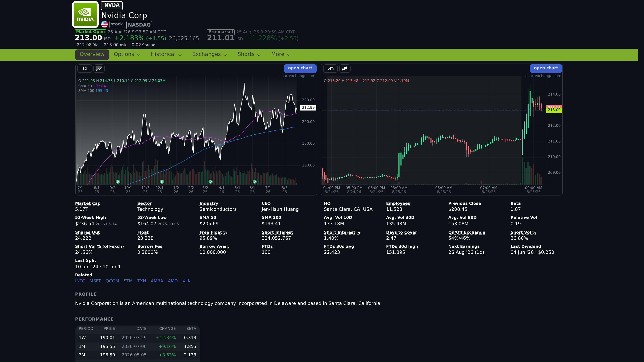Screen dimensions: 644x362
Task: Expand the Options menu
Action: pyautogui.click(x=127, y=54)
